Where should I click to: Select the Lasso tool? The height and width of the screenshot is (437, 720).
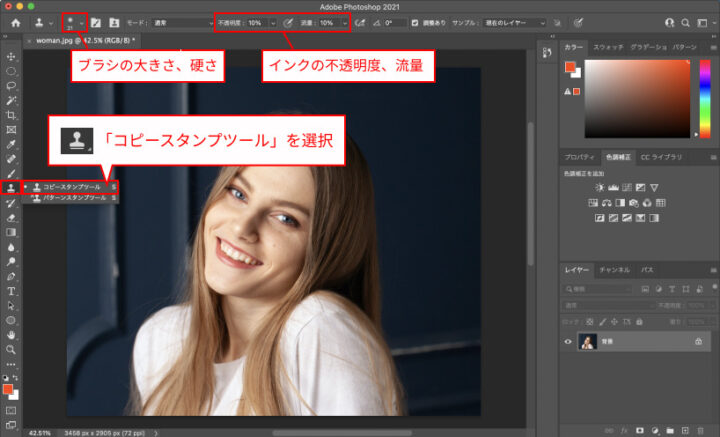coord(11,86)
